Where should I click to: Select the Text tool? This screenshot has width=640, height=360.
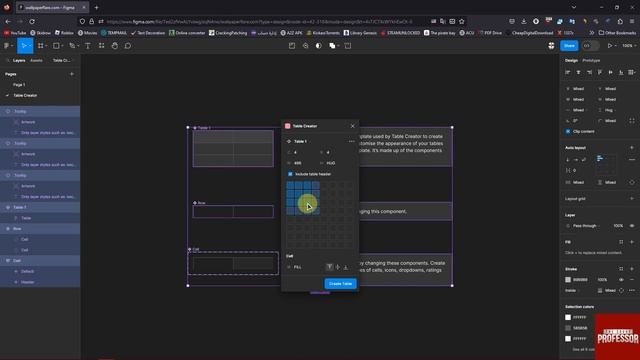(88, 46)
